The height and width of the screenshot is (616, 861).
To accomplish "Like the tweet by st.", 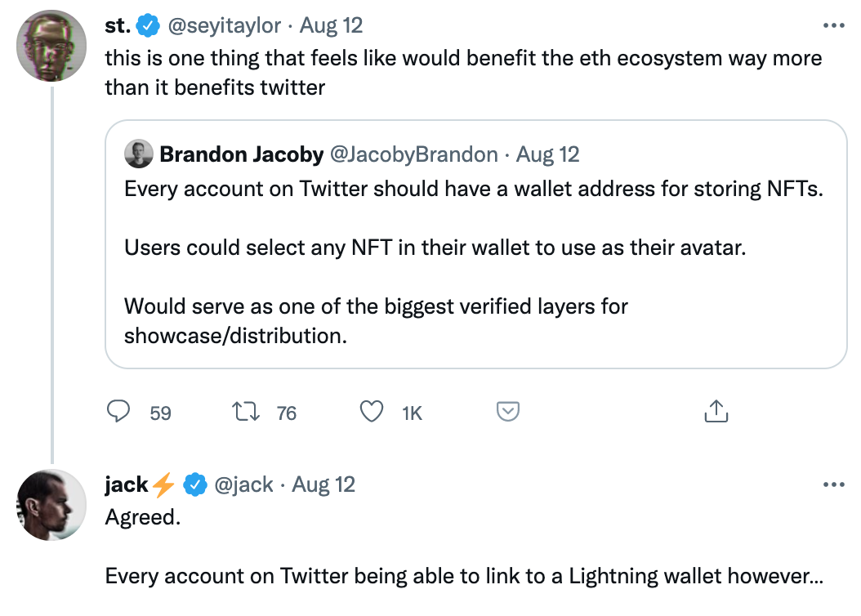I will point(373,411).
